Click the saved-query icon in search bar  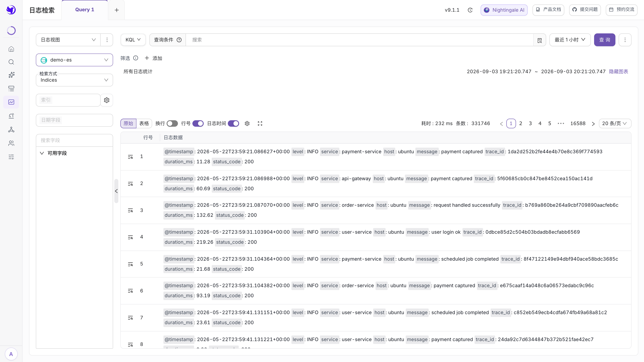[540, 40]
